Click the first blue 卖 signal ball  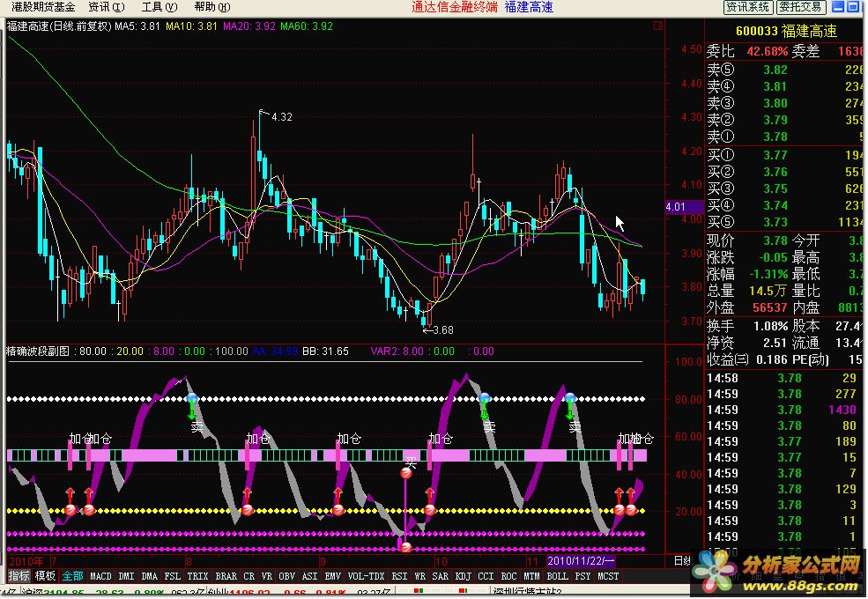coord(192,398)
